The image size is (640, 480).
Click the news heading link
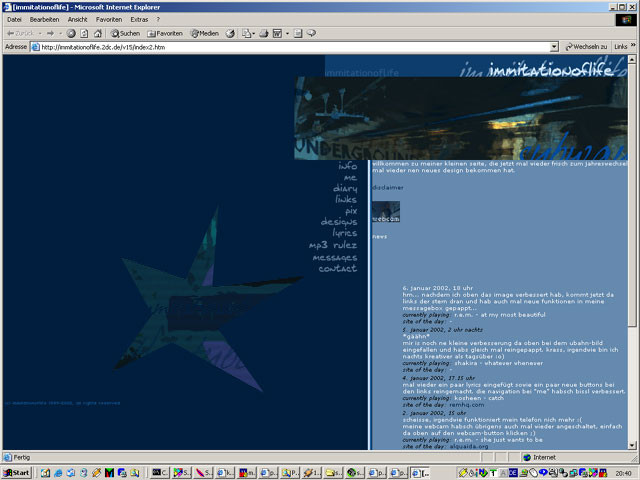click(380, 237)
